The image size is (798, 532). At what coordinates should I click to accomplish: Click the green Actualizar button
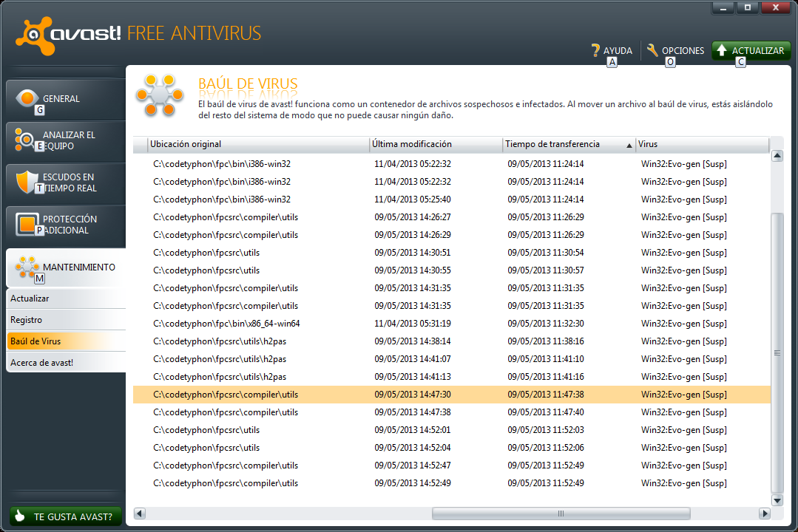(x=751, y=50)
